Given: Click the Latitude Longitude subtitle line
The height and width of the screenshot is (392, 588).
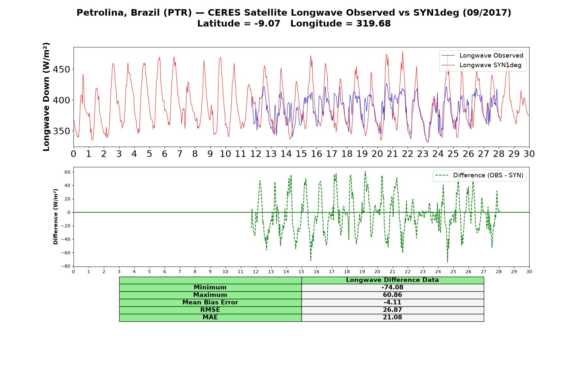Looking at the screenshot, I should [294, 24].
